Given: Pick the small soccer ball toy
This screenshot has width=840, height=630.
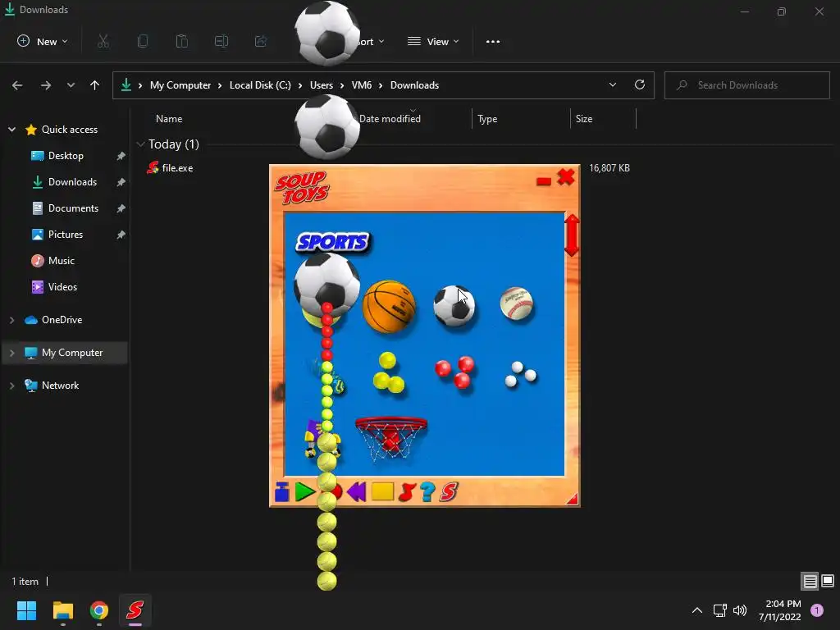Looking at the screenshot, I should pos(454,306).
